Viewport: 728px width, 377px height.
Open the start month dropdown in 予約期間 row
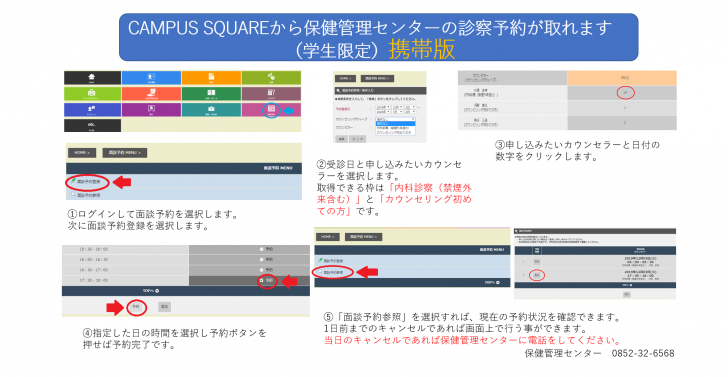click(397, 107)
